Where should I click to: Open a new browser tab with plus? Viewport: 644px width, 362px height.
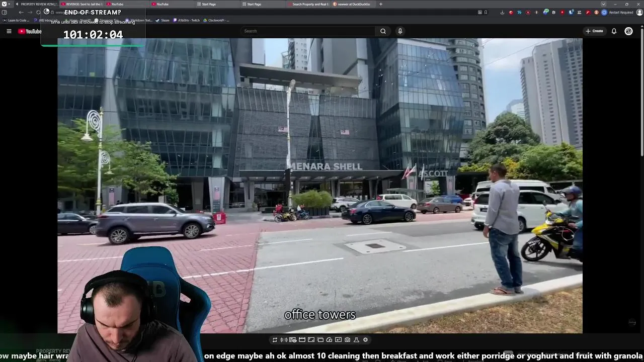381,4
